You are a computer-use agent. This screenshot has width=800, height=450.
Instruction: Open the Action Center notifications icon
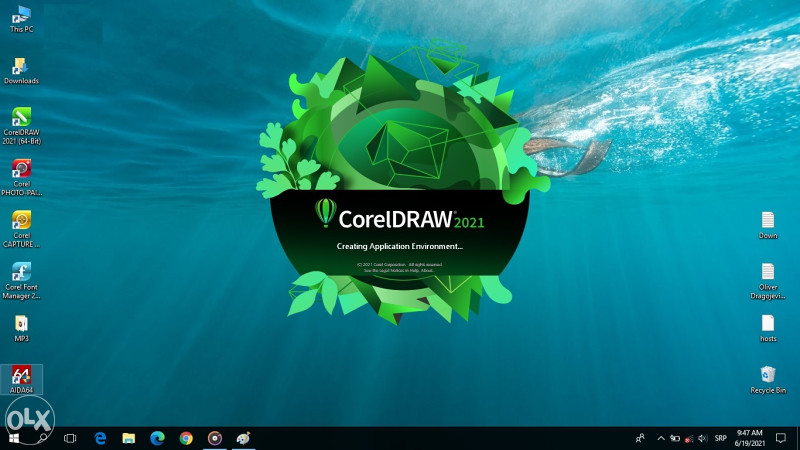point(781,438)
